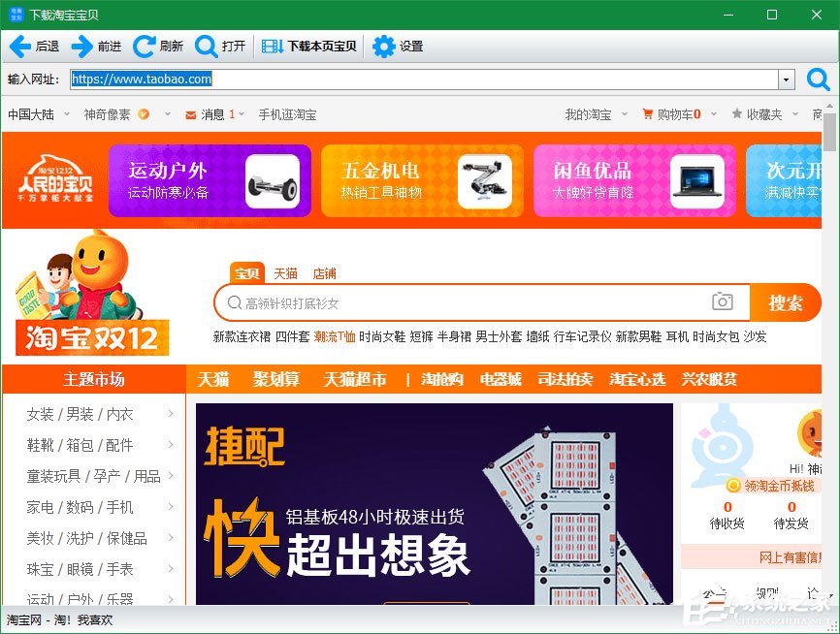Click 鞋靴 / 箱包 / 配件 category
This screenshot has height=634, width=840.
coord(80,445)
